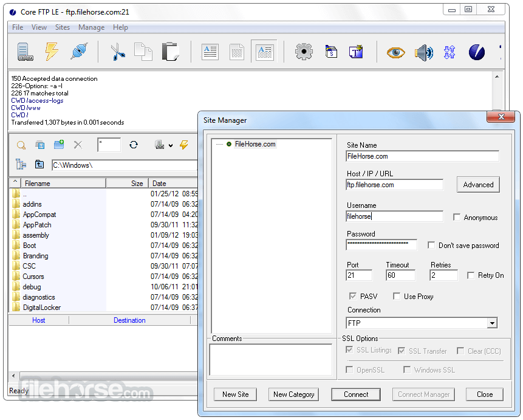
Task: Click the speaker sound icon
Action: click(x=423, y=52)
